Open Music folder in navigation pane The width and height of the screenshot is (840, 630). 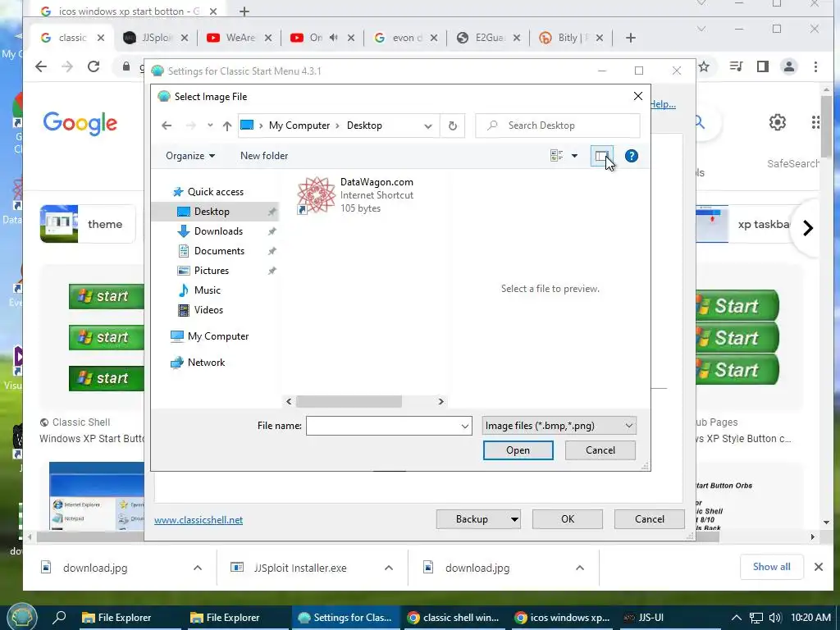click(x=207, y=290)
